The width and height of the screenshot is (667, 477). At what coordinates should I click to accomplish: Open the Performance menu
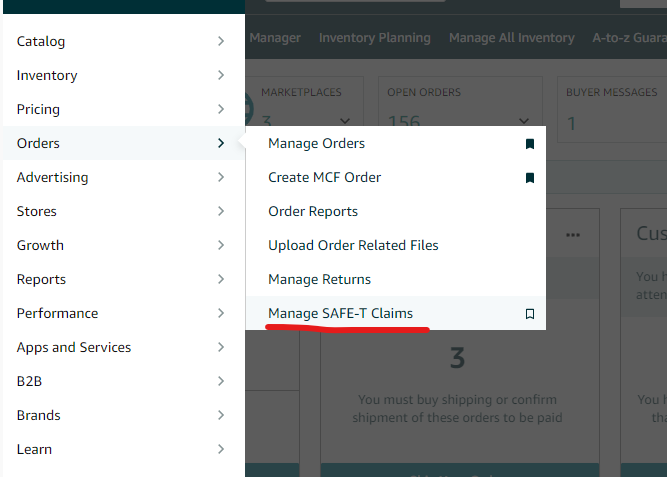click(x=124, y=314)
